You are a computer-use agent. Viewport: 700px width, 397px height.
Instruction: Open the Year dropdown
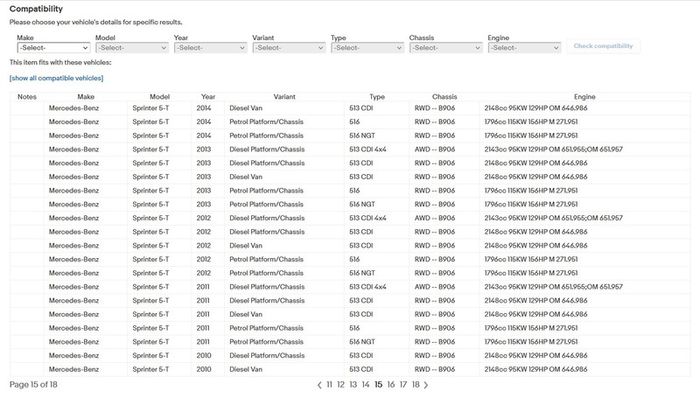[x=210, y=48]
